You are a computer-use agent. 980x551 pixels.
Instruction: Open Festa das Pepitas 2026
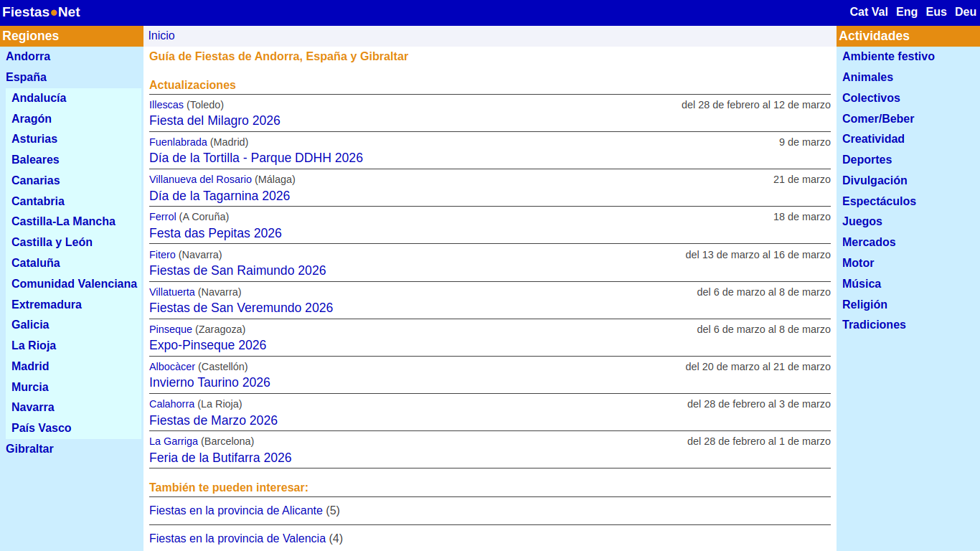tap(215, 233)
